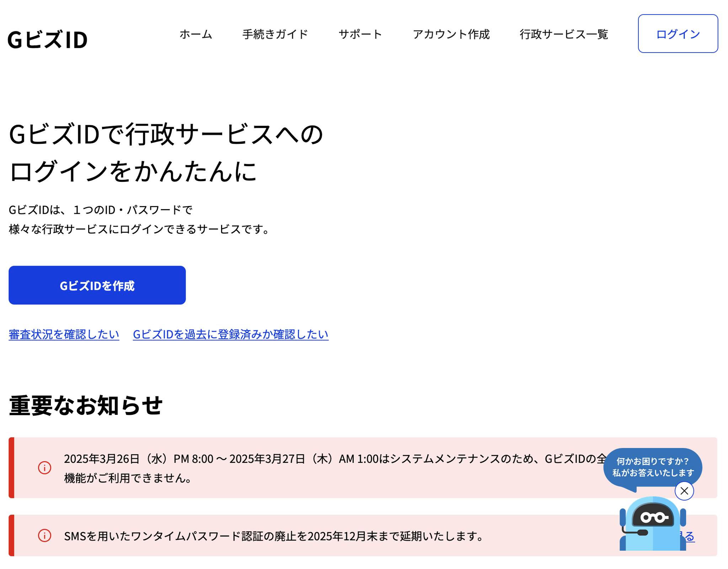
Task: Close the chatbot speech bubble
Action: (684, 491)
